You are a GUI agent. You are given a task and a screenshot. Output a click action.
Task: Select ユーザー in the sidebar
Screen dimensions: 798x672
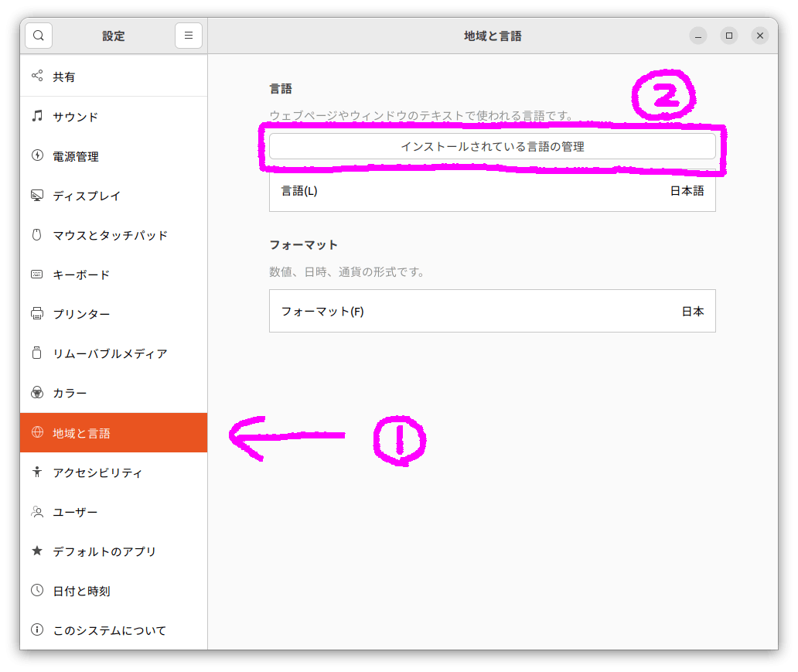point(114,512)
